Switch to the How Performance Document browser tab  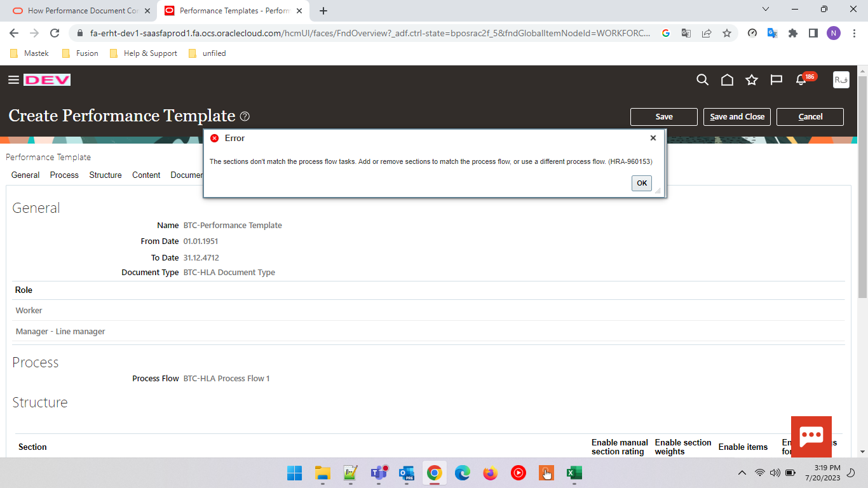tap(76, 10)
